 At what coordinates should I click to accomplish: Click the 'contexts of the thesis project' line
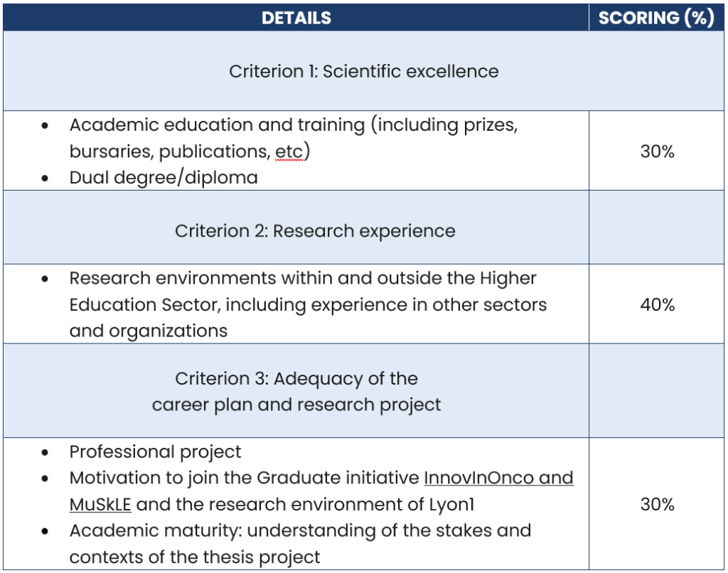point(195,557)
